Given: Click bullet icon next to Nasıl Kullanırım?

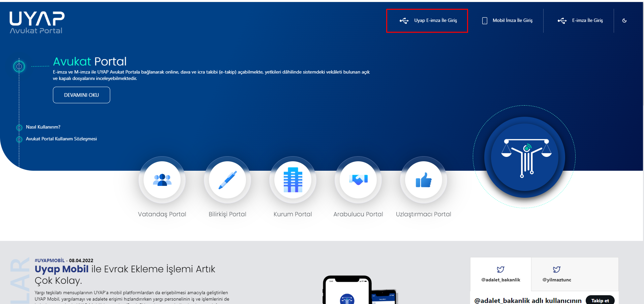Looking at the screenshot, I should 19,128.
